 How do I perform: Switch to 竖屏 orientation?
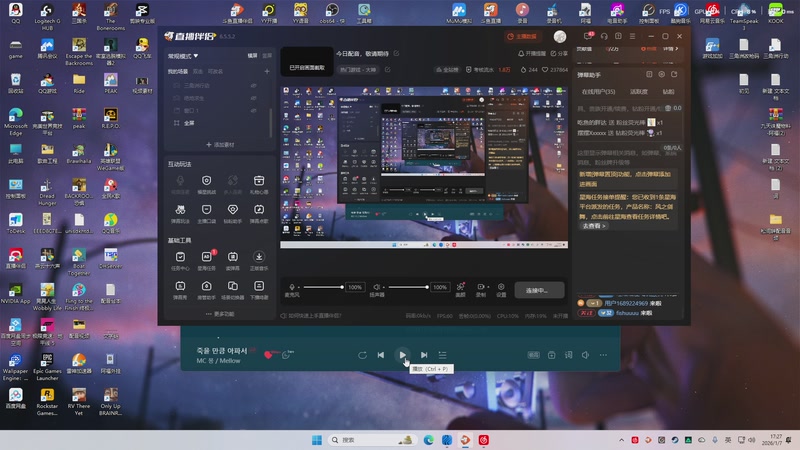click(x=267, y=56)
